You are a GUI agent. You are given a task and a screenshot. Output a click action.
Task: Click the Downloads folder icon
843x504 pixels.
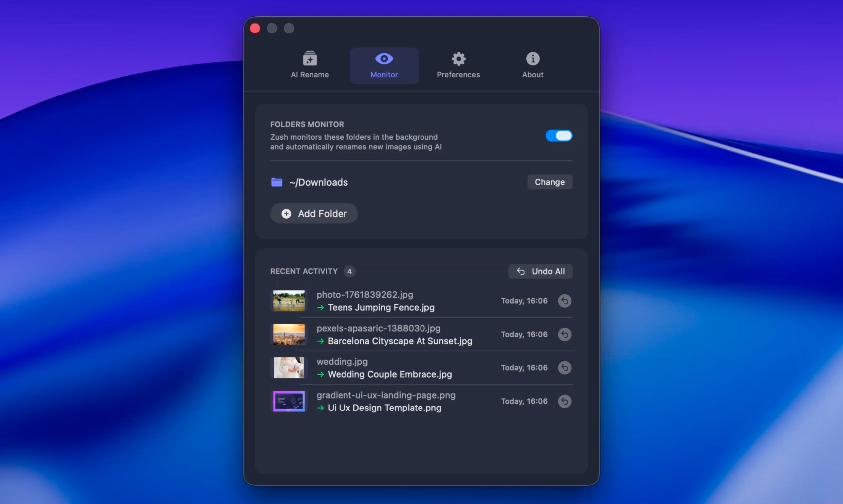tap(277, 182)
